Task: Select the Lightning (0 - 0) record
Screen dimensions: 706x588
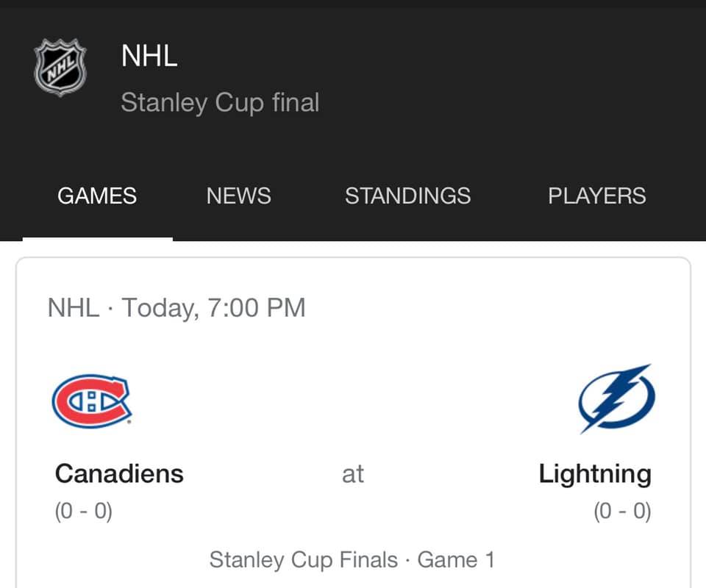Action: pos(622,511)
